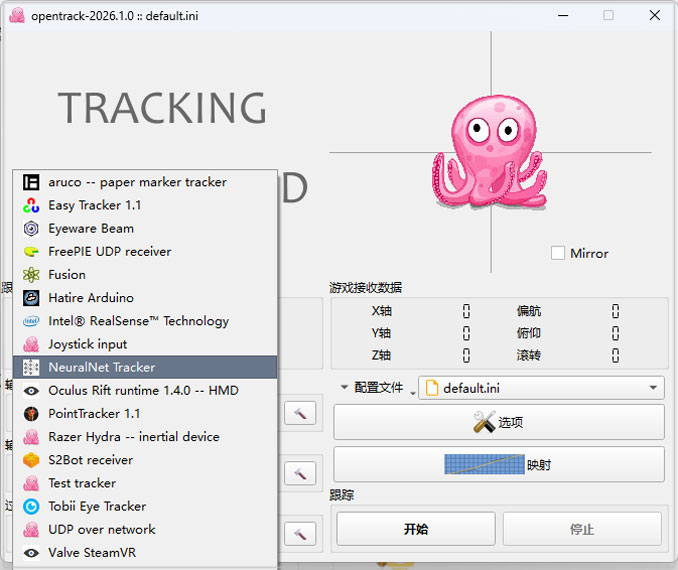
Task: Click the top hammer settings button
Action: click(x=300, y=413)
